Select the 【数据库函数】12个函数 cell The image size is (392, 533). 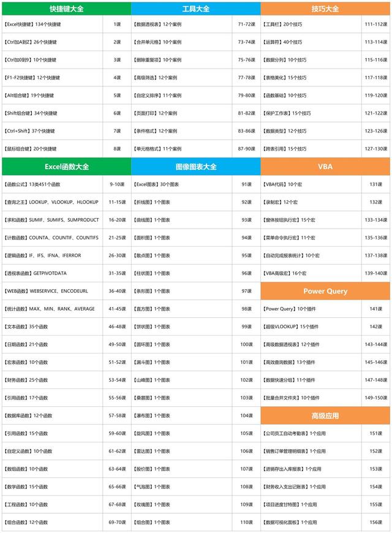[x=52, y=415]
